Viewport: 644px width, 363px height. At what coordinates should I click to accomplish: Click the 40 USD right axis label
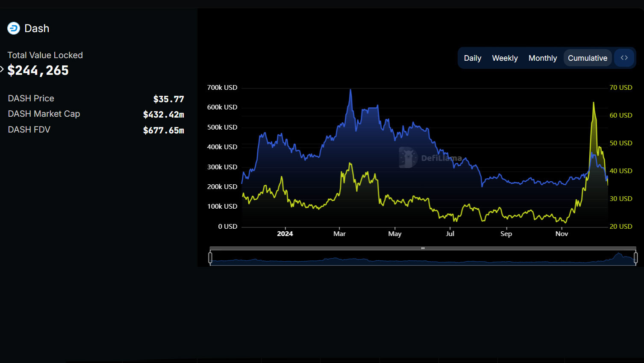621,171
